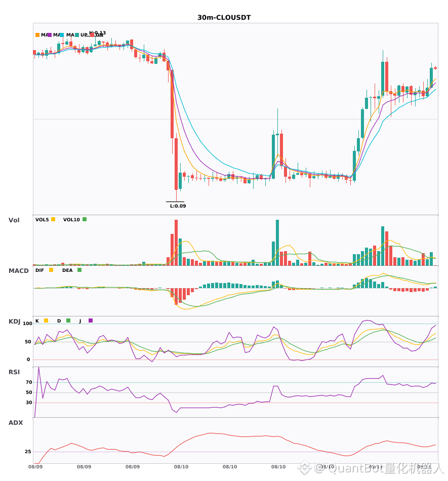The image size is (448, 481).
Task: Click the RSI axis value 70
Action: click(29, 382)
